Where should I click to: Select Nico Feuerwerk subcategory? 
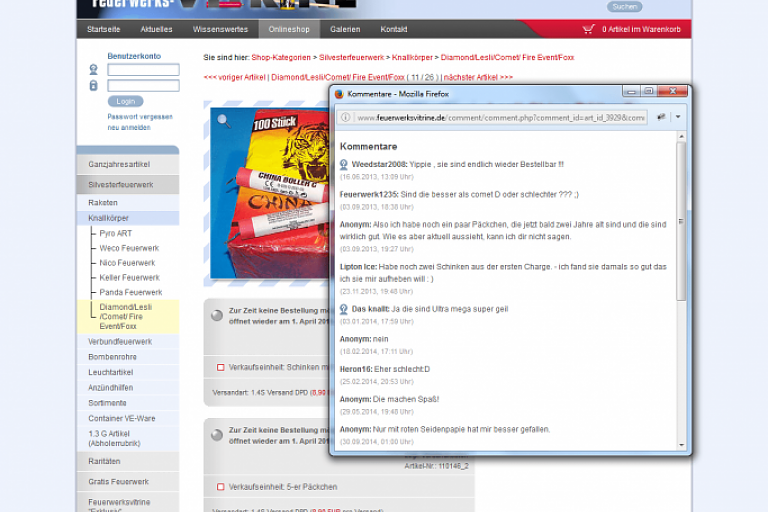pos(127,263)
